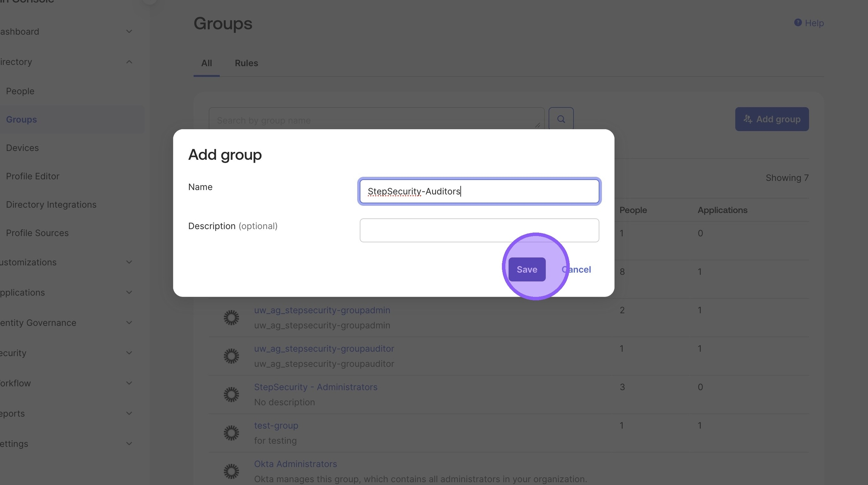Switch to the Rules tab

(x=246, y=63)
